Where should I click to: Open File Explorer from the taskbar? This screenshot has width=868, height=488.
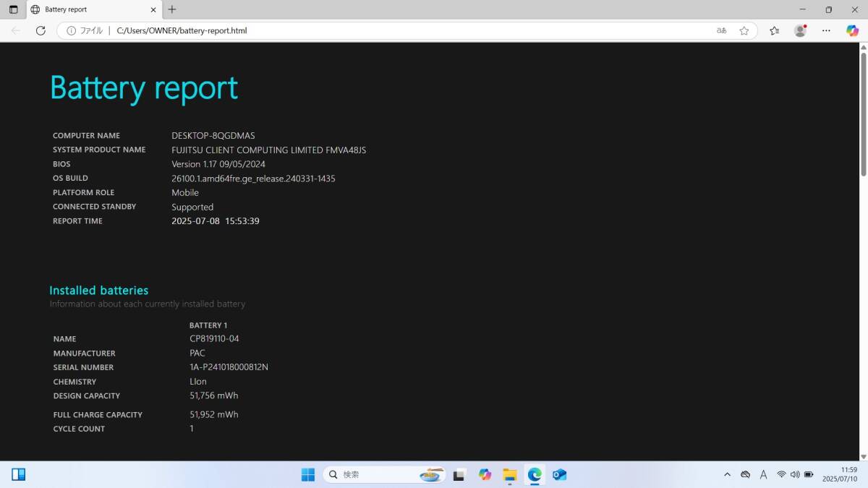[x=510, y=474]
